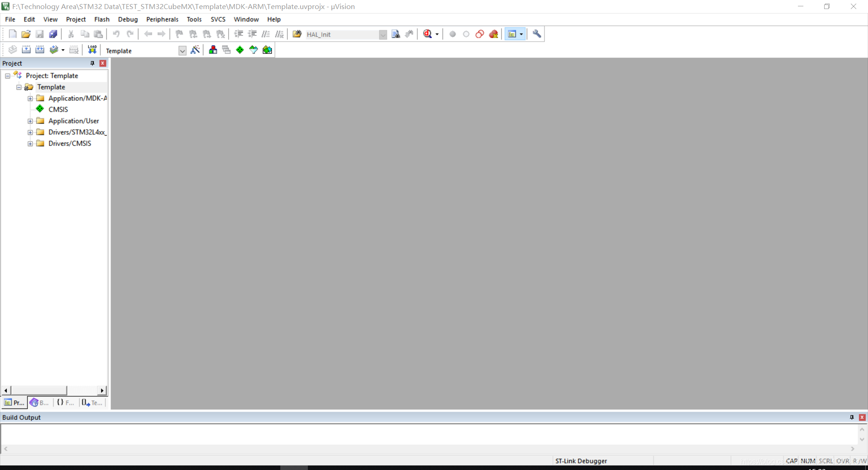Click the Cut scissors icon
This screenshot has width=868, height=470.
[71, 34]
